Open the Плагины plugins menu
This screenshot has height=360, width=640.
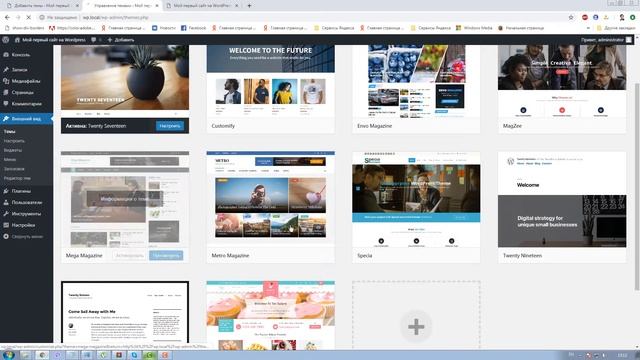[21, 191]
